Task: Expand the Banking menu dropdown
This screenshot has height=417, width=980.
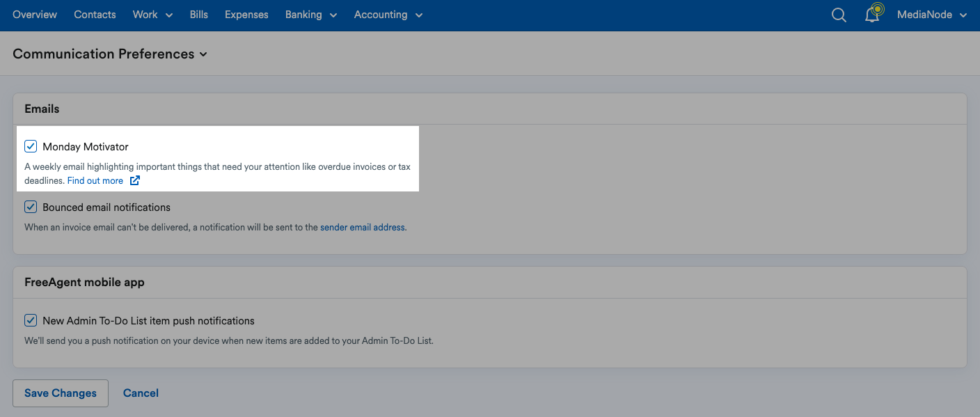Action: pyautogui.click(x=311, y=15)
